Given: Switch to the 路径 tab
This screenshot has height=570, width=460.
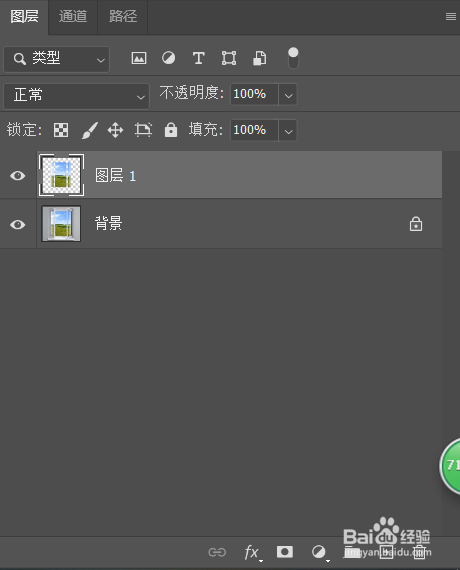Looking at the screenshot, I should click(123, 17).
